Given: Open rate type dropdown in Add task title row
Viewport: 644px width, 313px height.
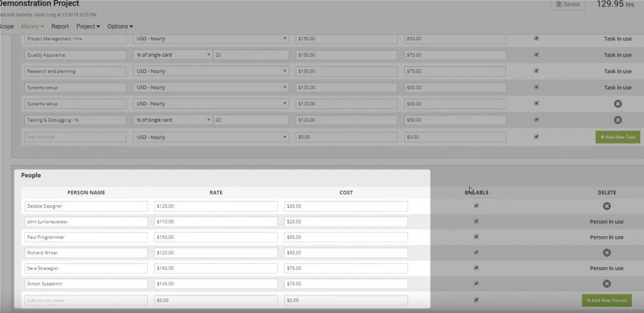Looking at the screenshot, I should [x=211, y=137].
